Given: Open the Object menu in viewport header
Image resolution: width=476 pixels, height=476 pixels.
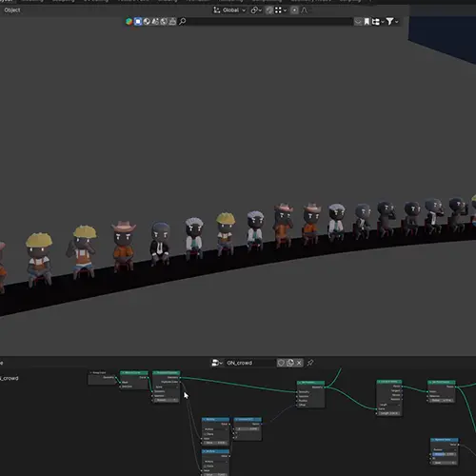Looking at the screenshot, I should click(12, 10).
